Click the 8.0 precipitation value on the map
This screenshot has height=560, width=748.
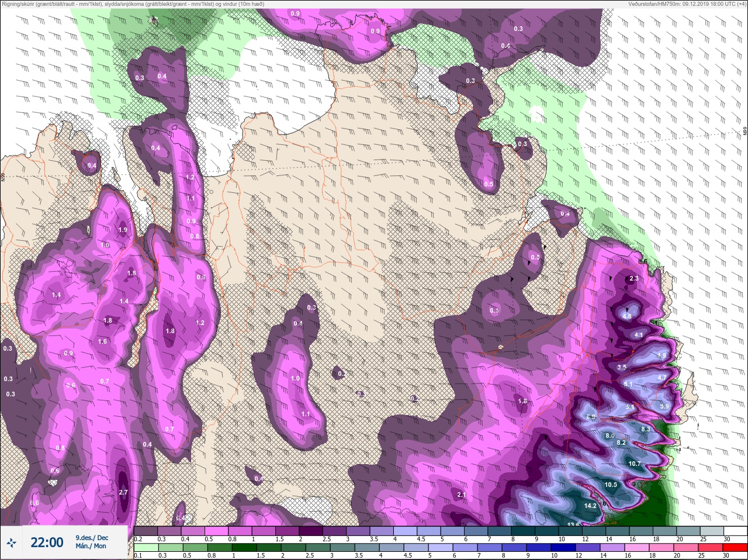pos(610,435)
